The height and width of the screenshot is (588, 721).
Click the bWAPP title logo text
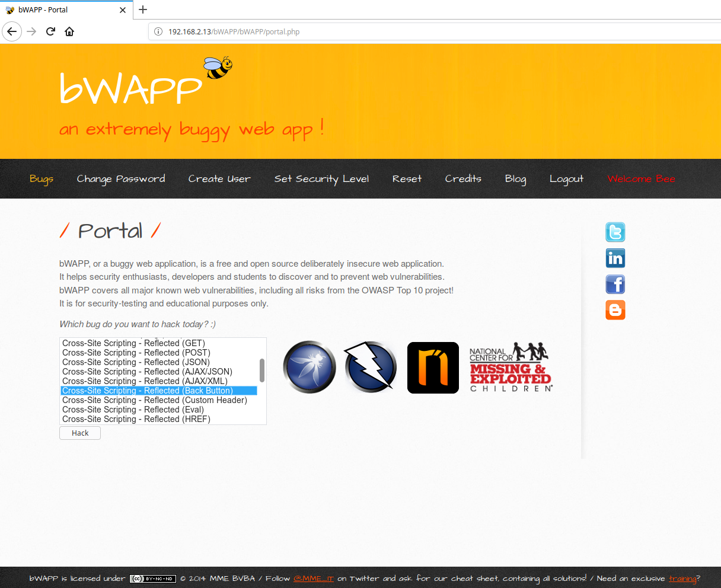pos(131,89)
